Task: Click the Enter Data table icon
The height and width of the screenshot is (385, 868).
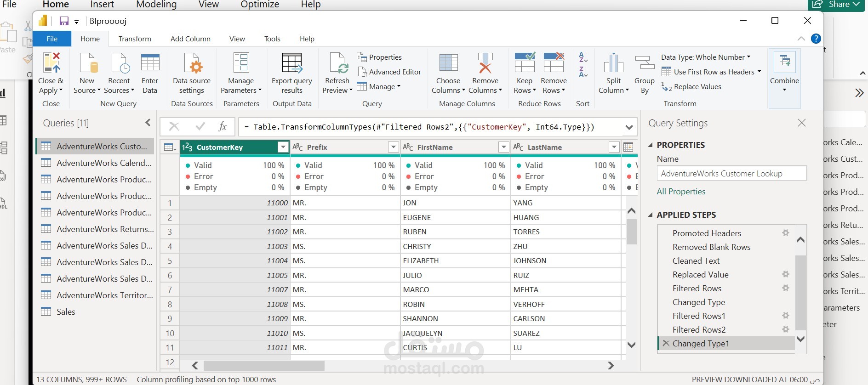Action: coord(150,62)
